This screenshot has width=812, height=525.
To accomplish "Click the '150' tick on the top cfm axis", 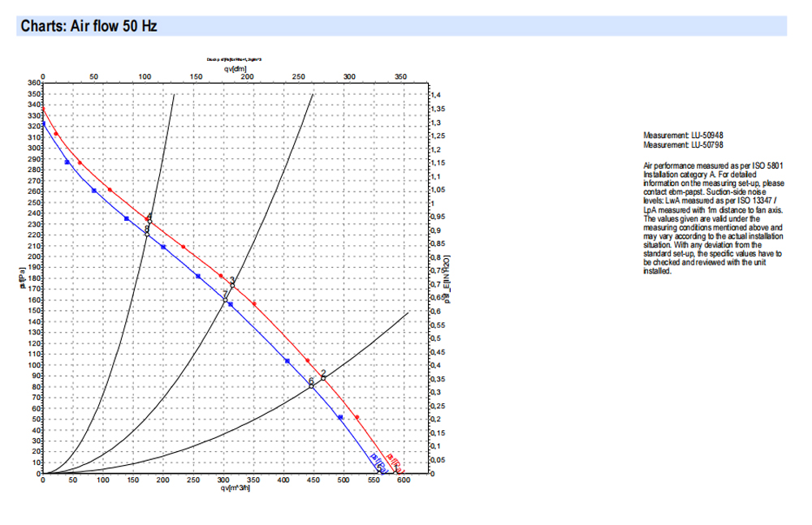I will click(196, 76).
